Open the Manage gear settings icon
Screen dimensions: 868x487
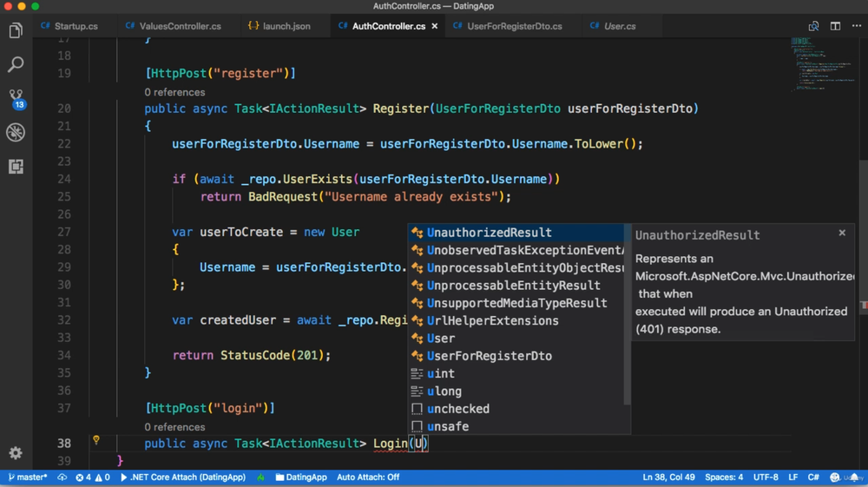(x=16, y=453)
